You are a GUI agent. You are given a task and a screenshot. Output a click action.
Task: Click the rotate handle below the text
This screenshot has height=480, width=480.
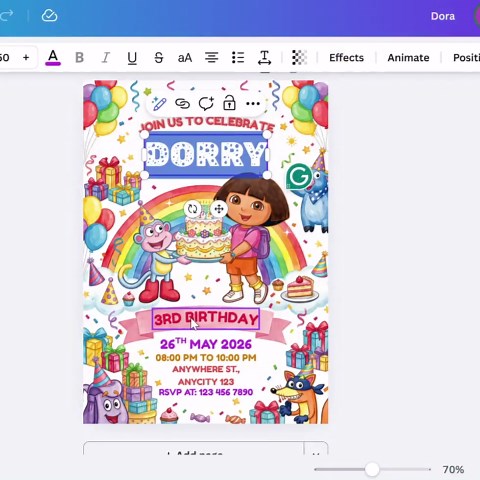(192, 209)
